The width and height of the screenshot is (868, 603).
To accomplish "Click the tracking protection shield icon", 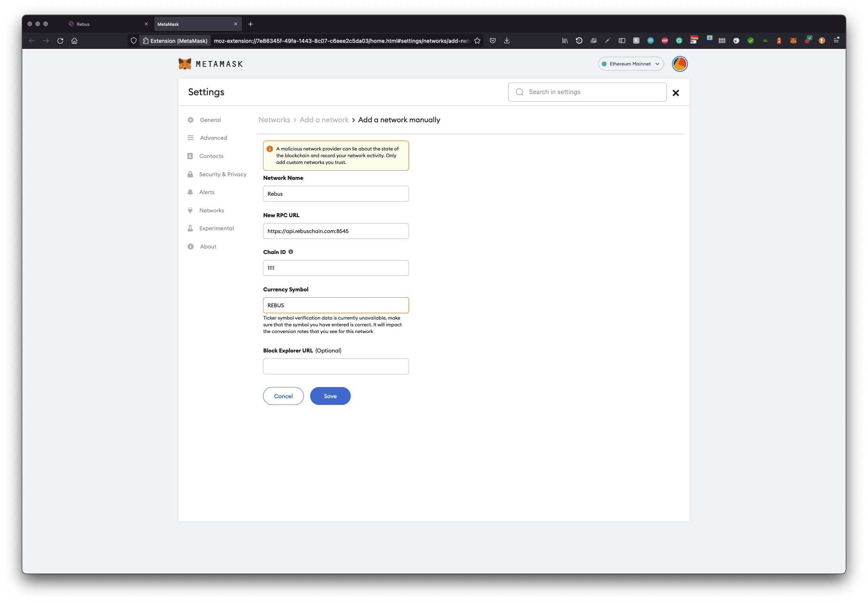I will click(x=134, y=40).
